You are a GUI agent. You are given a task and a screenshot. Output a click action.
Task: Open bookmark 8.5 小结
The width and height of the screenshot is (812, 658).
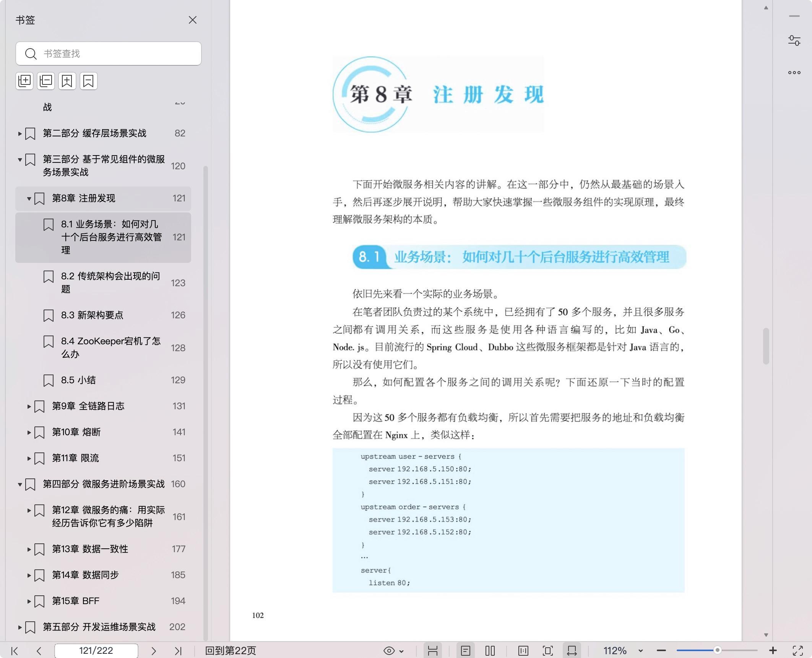pos(103,380)
